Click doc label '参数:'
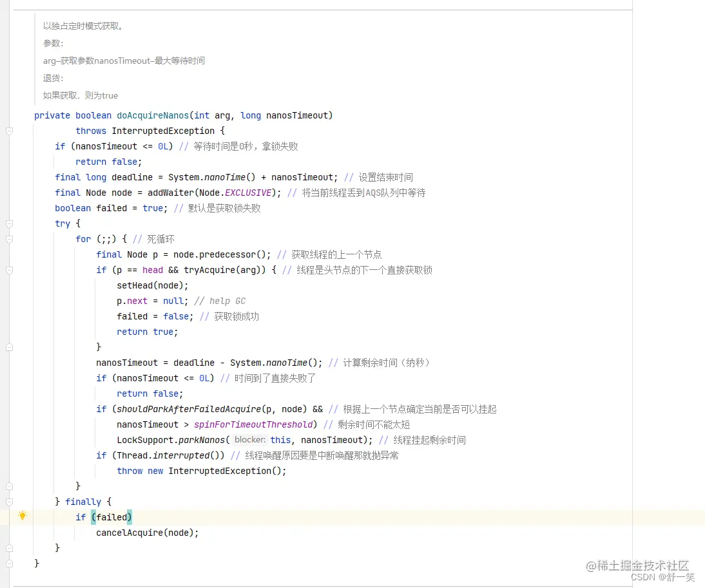Viewport: 705px width, 588px height. 53,43
